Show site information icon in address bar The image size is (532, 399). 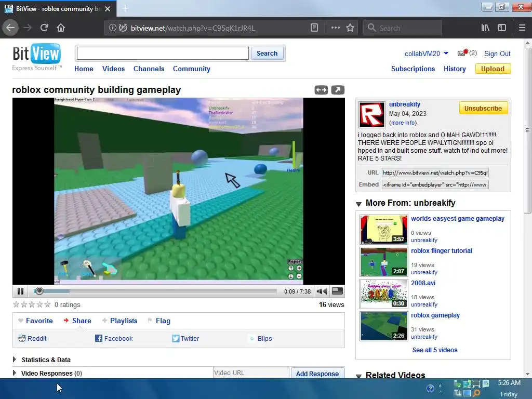[112, 28]
